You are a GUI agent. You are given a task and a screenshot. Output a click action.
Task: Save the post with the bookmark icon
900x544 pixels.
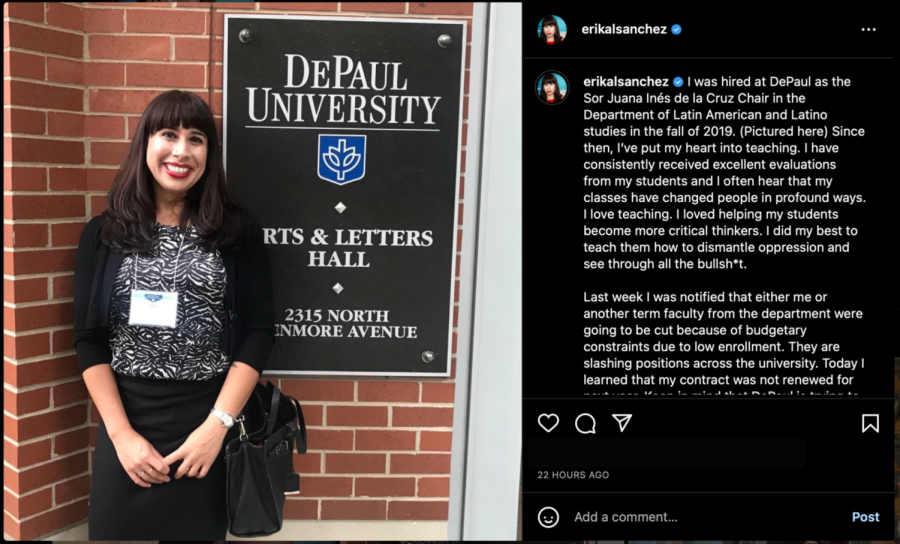pyautogui.click(x=870, y=423)
